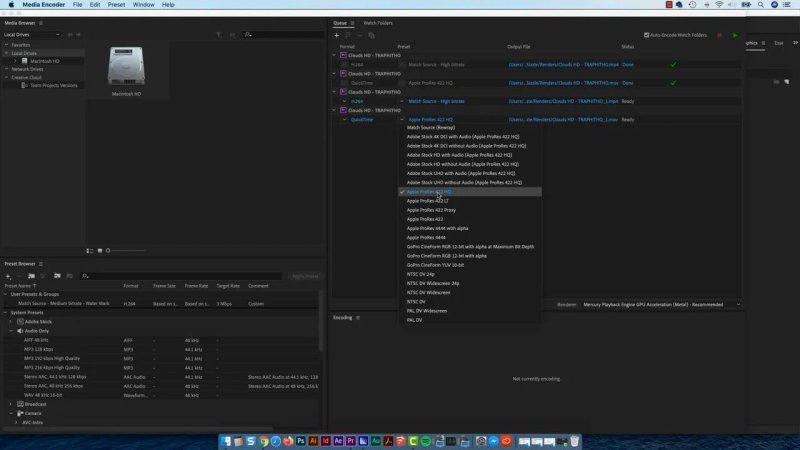This screenshot has height=450, width=800.
Task: Open Premiere Pro from the Dock
Action: [x=351, y=441]
